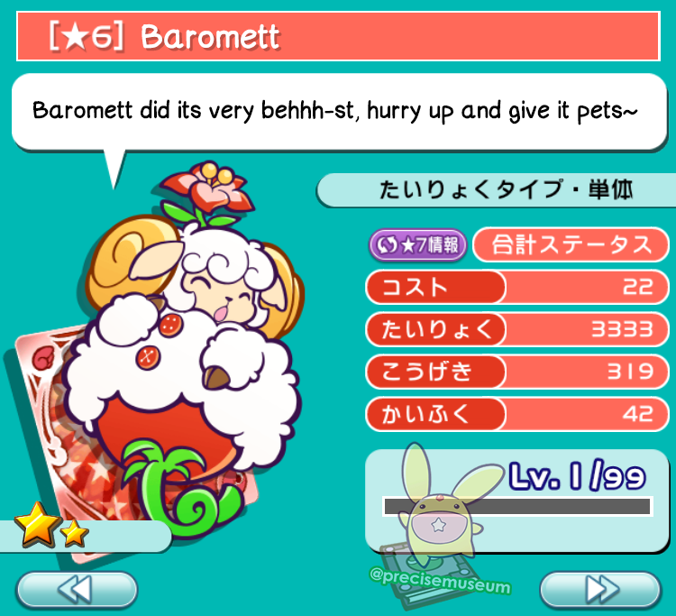
Task: Click the かいふく stat row showing 42
Action: point(517,414)
